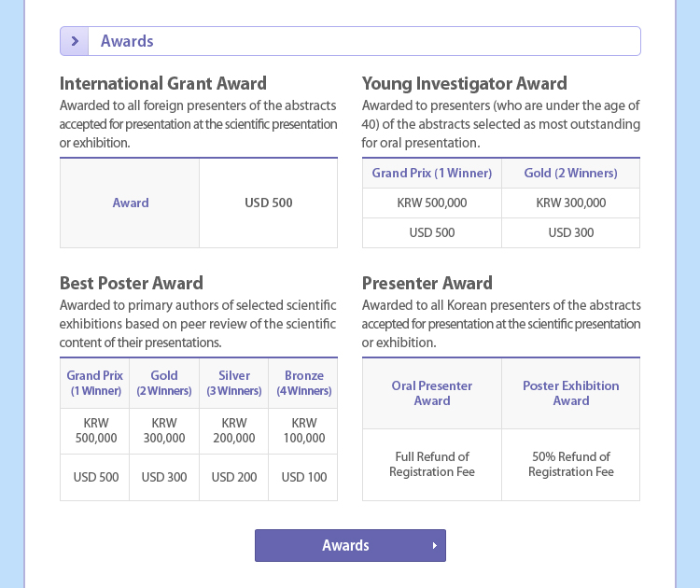The image size is (700, 588).
Task: Click the KRW 200,000 poster award cell
Action: pyautogui.click(x=234, y=430)
